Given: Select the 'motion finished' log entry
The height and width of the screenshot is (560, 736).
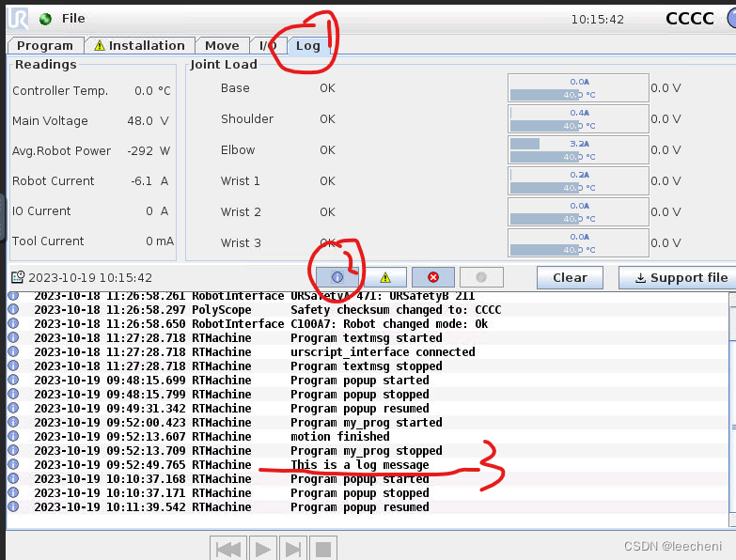Looking at the screenshot, I should tap(368, 437).
